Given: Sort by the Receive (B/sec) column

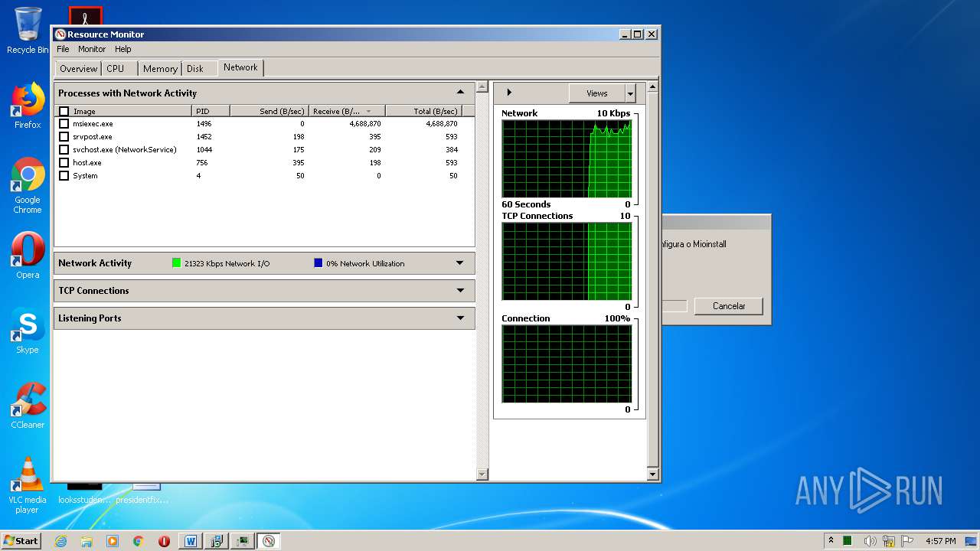Looking at the screenshot, I should [x=347, y=111].
